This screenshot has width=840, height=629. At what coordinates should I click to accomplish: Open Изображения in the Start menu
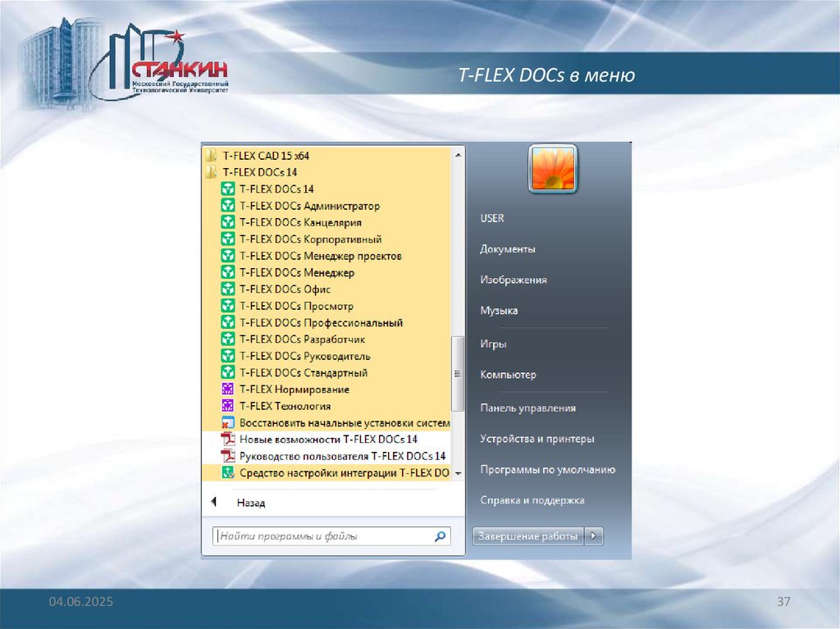pyautogui.click(x=514, y=279)
